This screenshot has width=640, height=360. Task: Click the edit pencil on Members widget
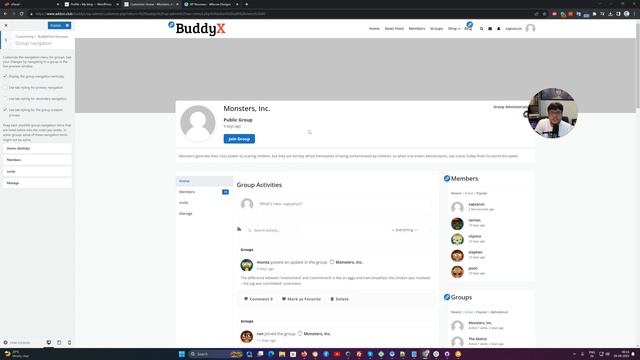[x=447, y=178]
